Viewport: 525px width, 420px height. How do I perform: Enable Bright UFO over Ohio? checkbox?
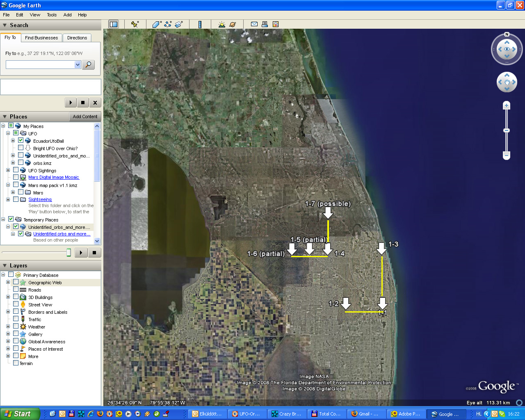21,148
